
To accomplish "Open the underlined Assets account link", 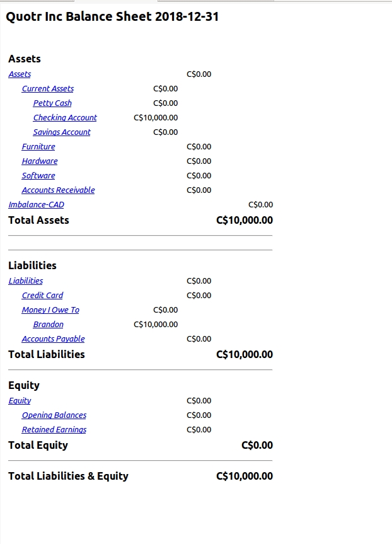I will [x=20, y=74].
